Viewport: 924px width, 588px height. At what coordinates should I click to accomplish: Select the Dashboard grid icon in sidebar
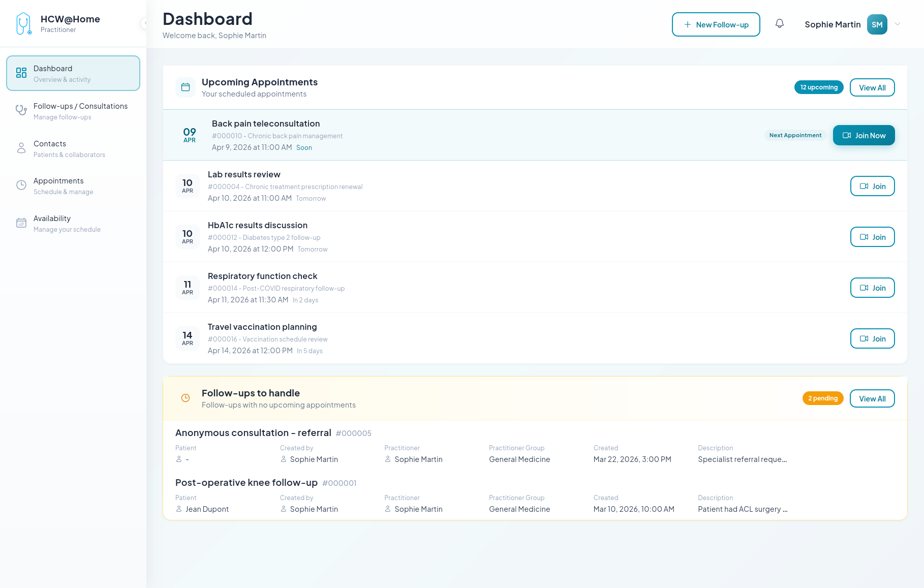21,73
